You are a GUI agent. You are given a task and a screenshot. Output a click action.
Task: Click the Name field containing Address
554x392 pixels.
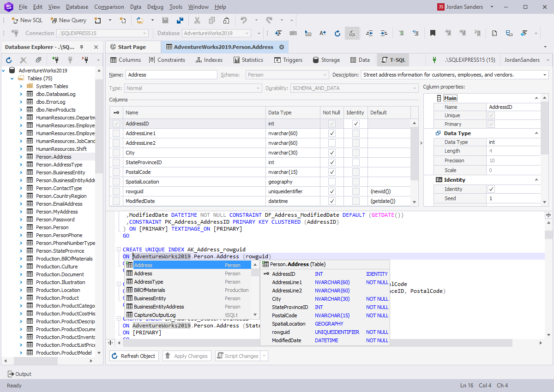(171, 75)
